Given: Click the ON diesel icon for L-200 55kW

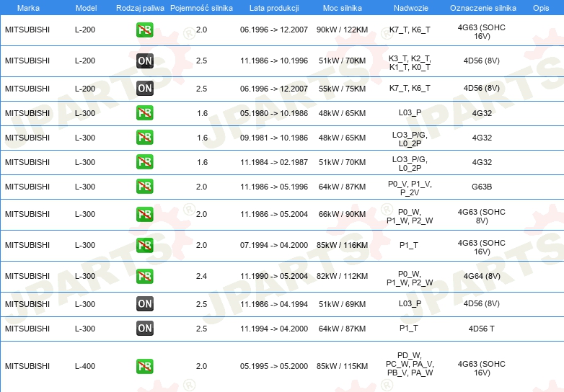Looking at the screenshot, I should pos(144,89).
